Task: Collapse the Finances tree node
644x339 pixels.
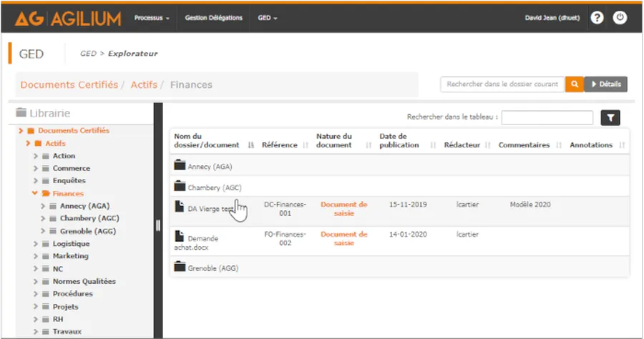Action: pyautogui.click(x=35, y=194)
